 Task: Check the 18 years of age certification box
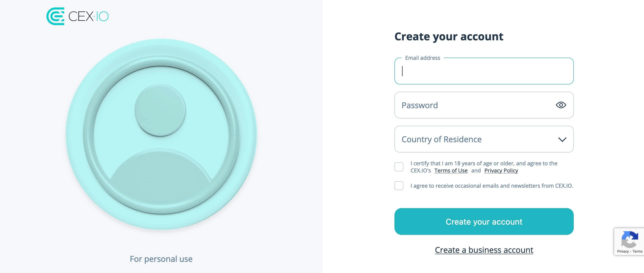[399, 167]
